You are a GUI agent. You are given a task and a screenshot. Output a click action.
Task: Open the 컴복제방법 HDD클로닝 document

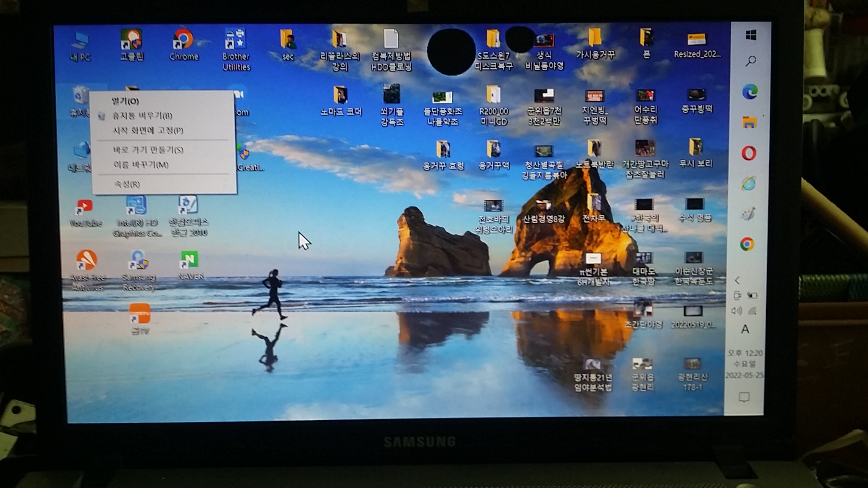click(391, 50)
